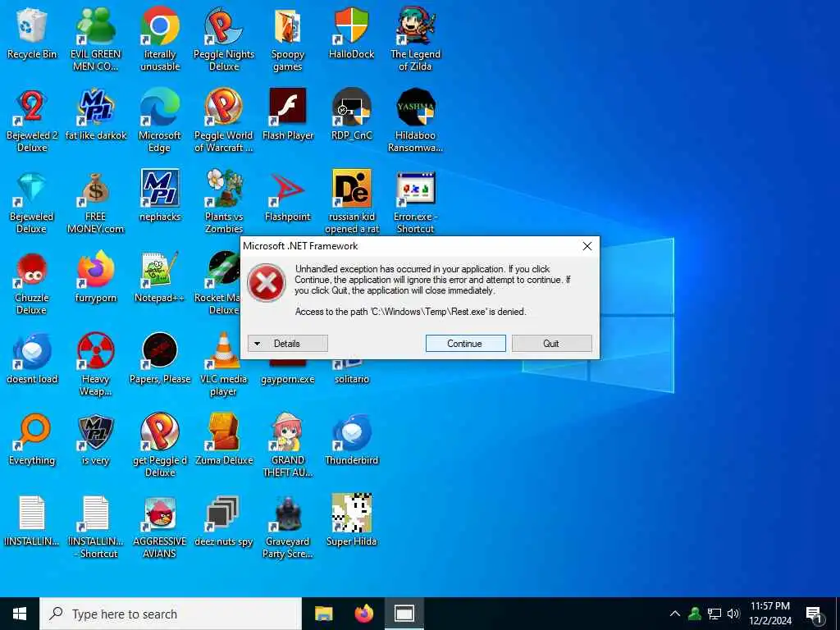Click the green user tray icon
This screenshot has height=630, width=840.
pos(695,614)
